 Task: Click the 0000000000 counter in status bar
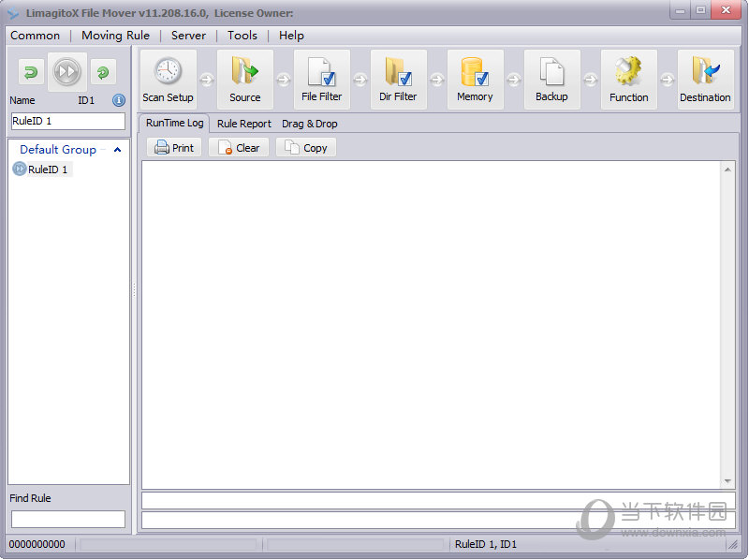tap(37, 544)
